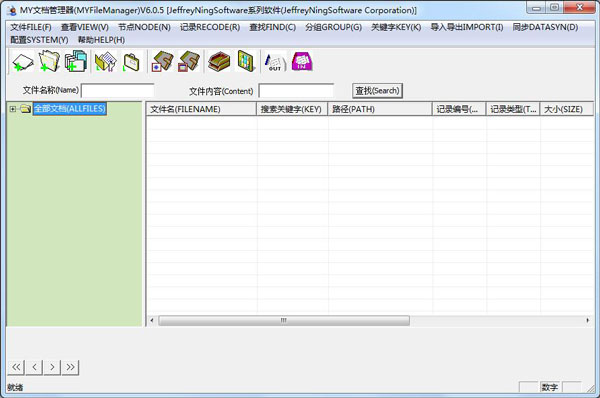Click the book with blue dot icon
Viewport: 600px width, 398px height.
point(163,62)
